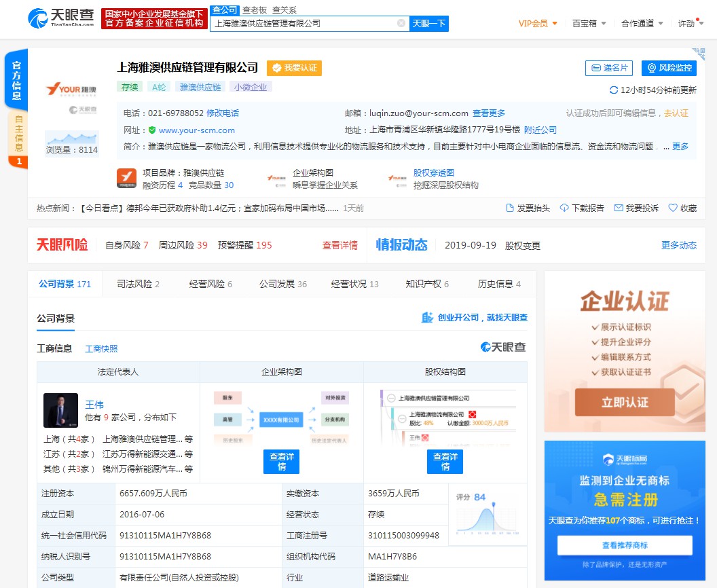Viewport: 717px width, 588px height.
Task: Click the 我要认证 button
Action: tap(295, 68)
